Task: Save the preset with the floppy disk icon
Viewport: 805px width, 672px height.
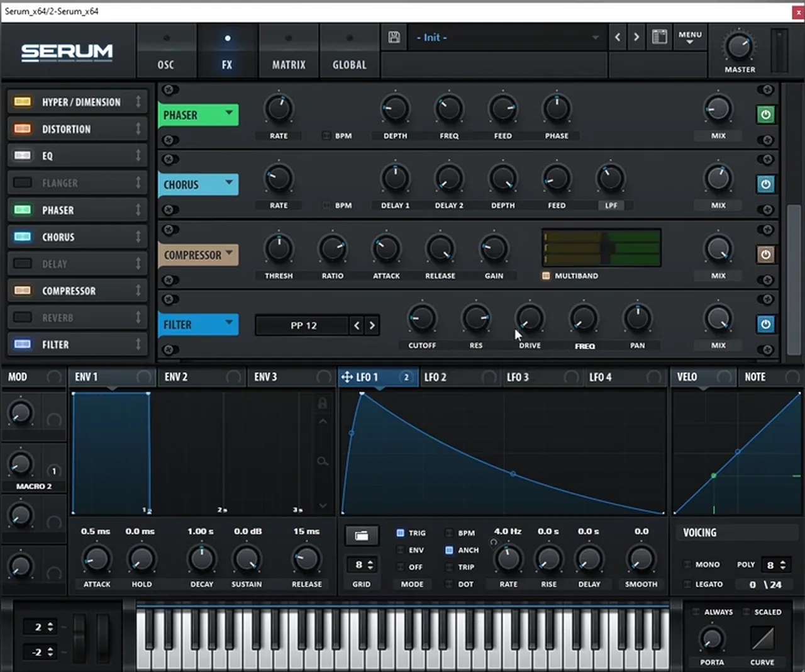Action: tap(394, 37)
